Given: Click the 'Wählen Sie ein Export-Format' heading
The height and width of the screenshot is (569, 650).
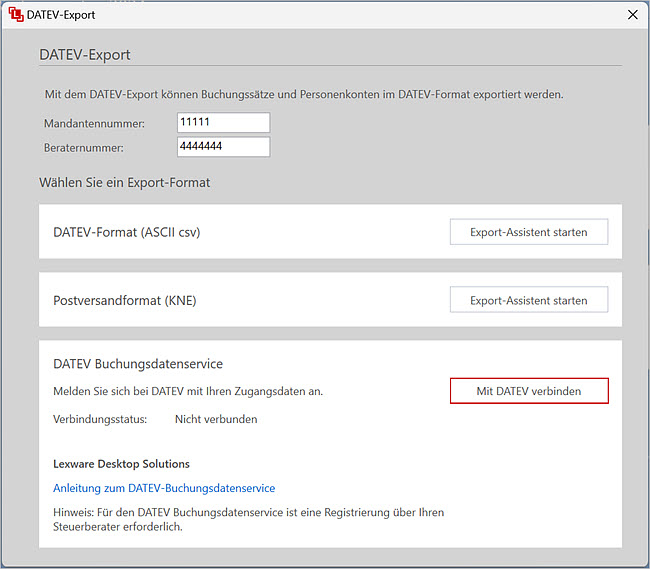Looking at the screenshot, I should [x=124, y=183].
